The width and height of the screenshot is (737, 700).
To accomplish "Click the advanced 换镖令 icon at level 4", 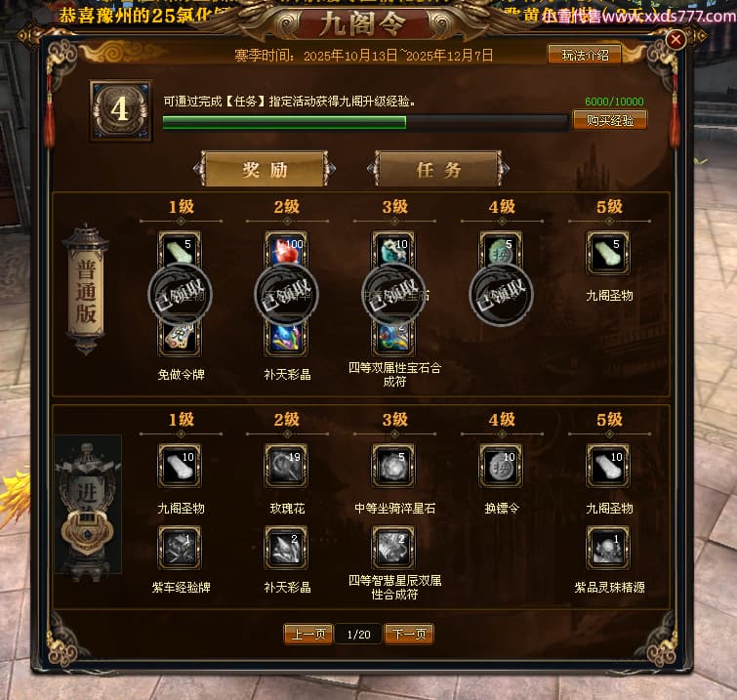I will [501, 466].
